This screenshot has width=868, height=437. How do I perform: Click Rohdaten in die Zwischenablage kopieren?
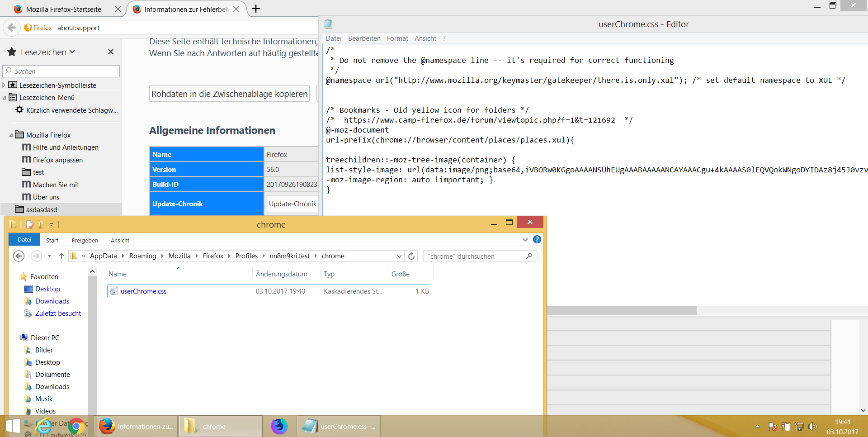coord(229,94)
